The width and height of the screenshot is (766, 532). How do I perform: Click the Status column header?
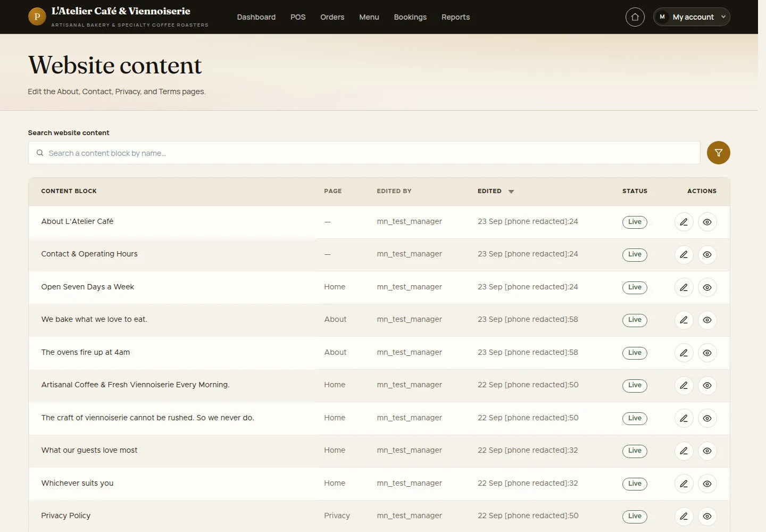tap(635, 191)
